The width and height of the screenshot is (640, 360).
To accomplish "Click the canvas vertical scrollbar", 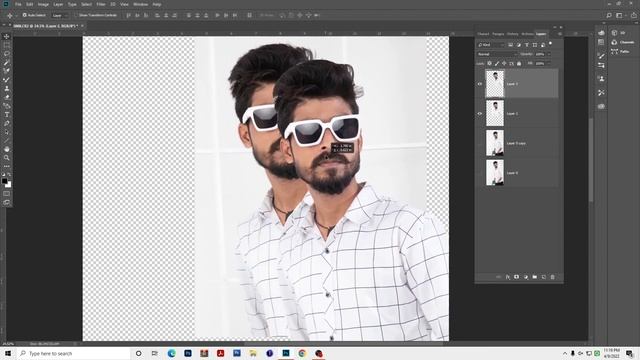I will [591, 159].
